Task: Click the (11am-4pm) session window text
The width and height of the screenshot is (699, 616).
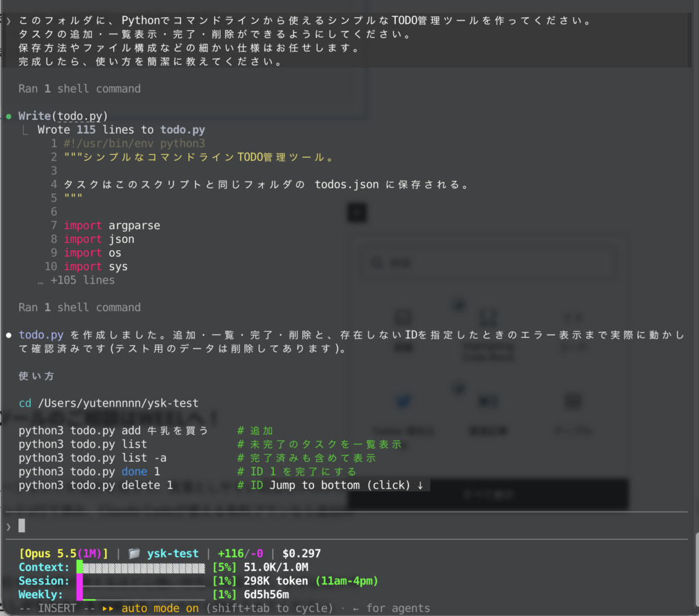Action: tap(347, 581)
